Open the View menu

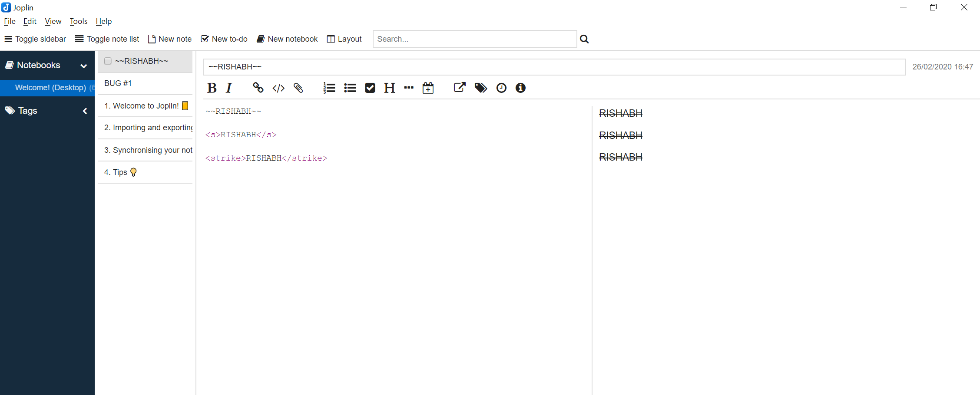tap(53, 21)
